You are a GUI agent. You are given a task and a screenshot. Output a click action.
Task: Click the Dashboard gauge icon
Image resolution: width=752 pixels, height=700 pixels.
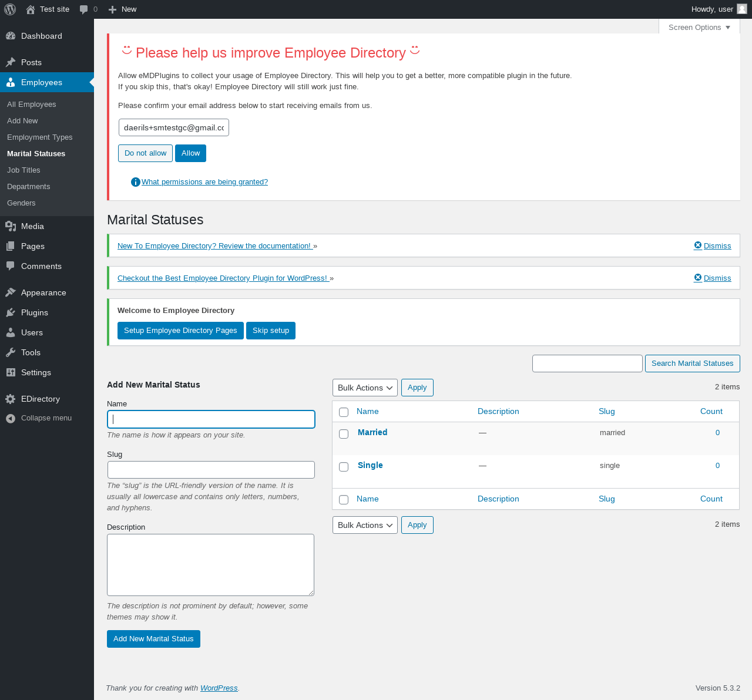click(11, 36)
